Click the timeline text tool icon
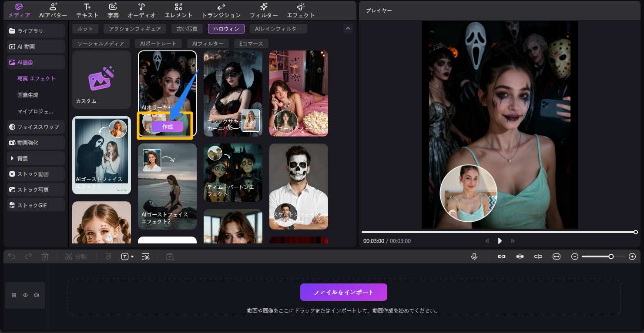The image size is (644, 333). pyautogui.click(x=125, y=256)
